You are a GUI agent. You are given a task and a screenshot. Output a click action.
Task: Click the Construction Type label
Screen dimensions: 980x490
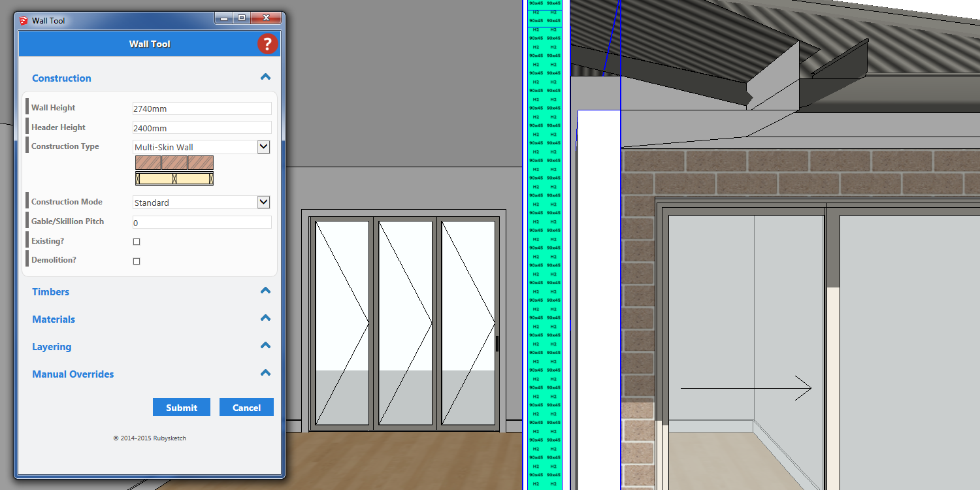(65, 146)
